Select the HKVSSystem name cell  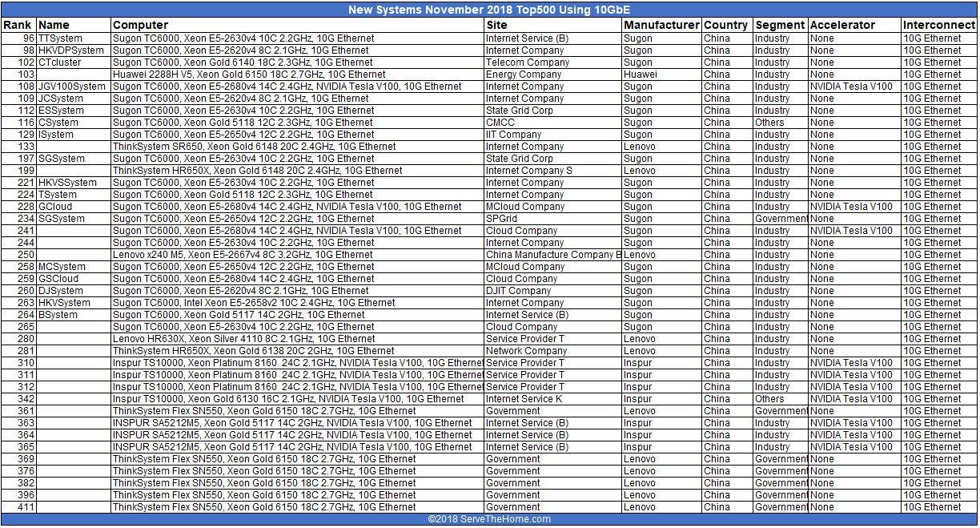click(74, 183)
